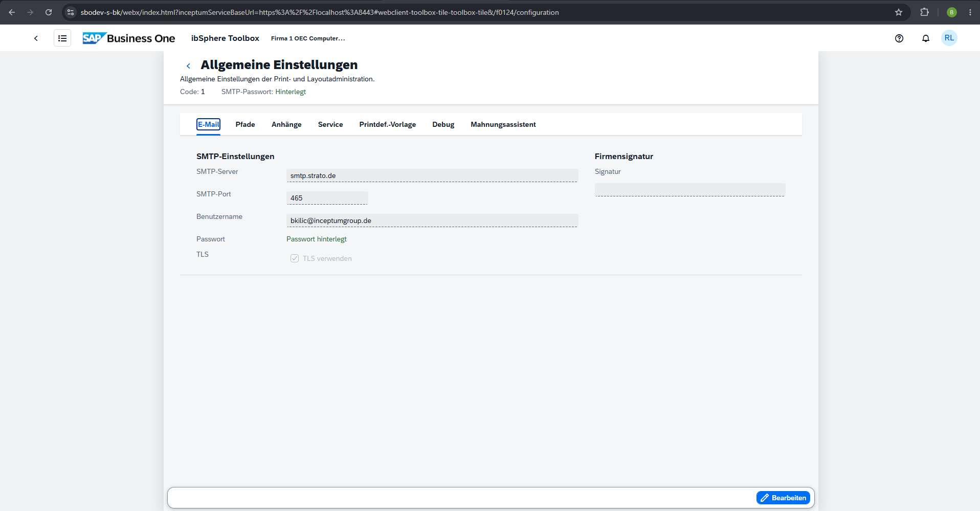Open the Anhänge tab
Viewport: 980px width, 511px height.
(286, 124)
